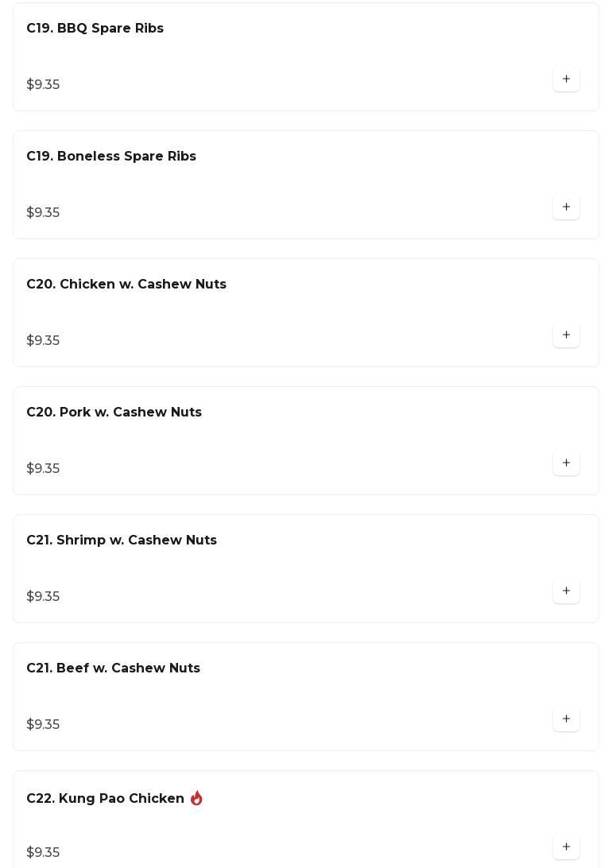
Task: Add Shrimp w. Cashew Nuts to cart
Action: (x=566, y=591)
